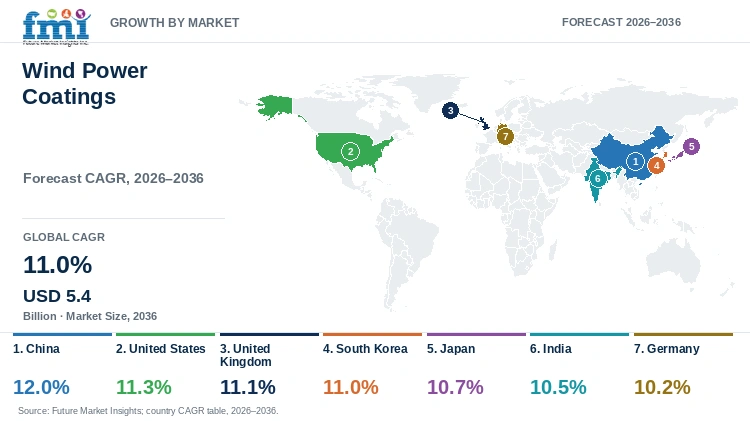Click the '1. China' label

[36, 349]
